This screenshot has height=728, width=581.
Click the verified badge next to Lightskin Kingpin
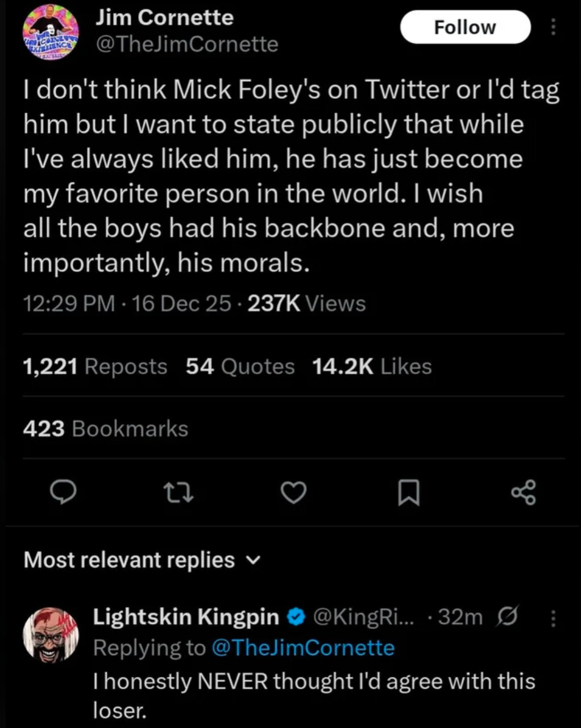[x=296, y=617]
